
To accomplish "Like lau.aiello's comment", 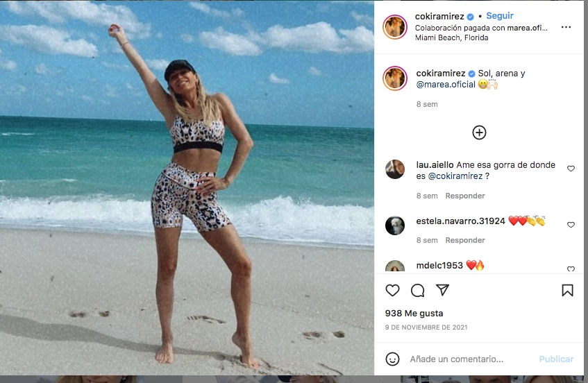I will coord(571,169).
